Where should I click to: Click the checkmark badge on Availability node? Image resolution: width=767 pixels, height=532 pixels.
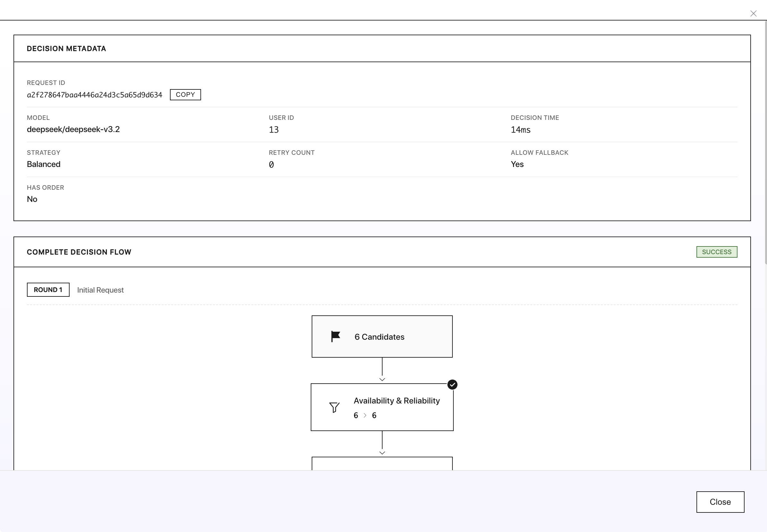click(x=452, y=384)
